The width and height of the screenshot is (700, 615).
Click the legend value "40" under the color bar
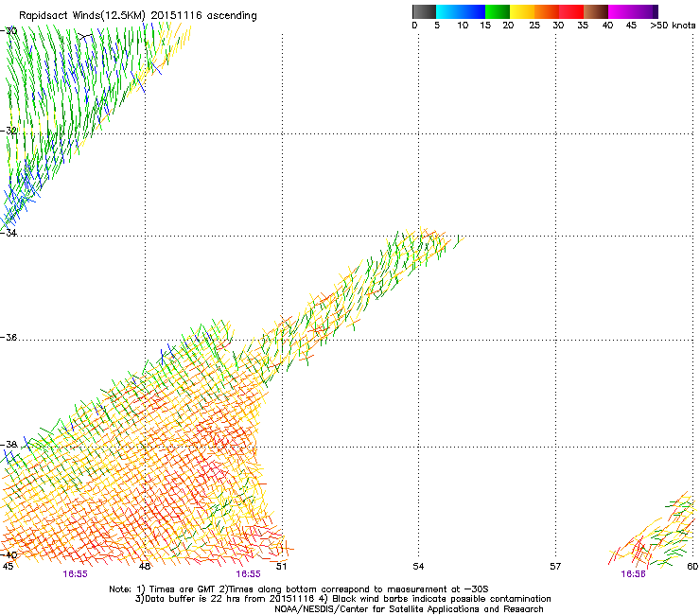click(x=607, y=26)
